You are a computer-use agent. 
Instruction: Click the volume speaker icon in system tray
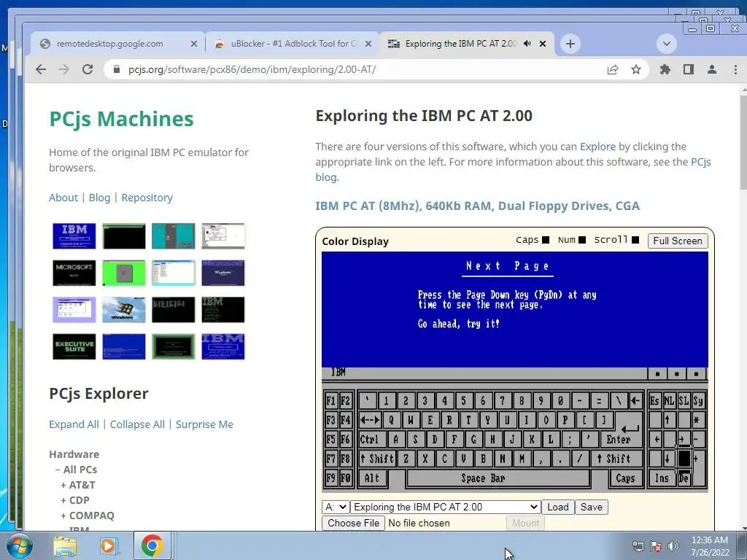(673, 546)
